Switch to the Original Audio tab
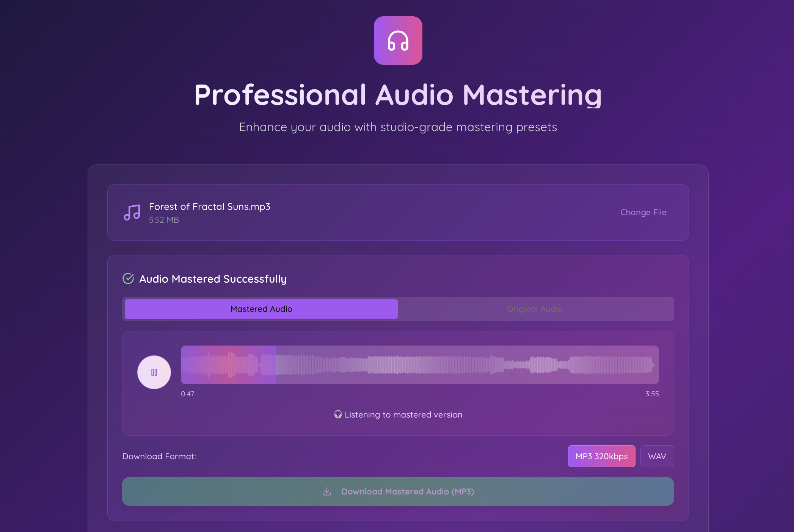Viewport: 794px width, 532px height. pyautogui.click(x=535, y=309)
